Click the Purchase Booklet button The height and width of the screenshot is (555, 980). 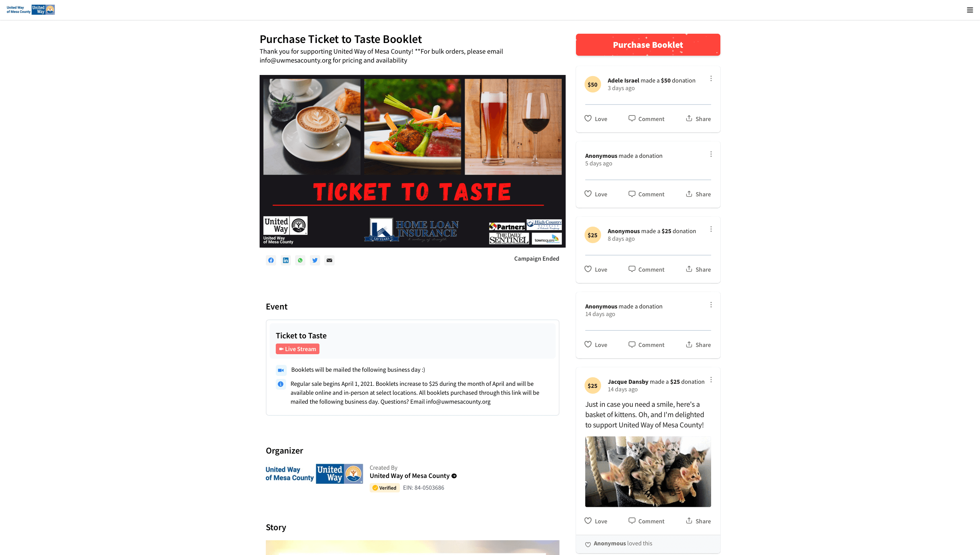pyautogui.click(x=647, y=45)
